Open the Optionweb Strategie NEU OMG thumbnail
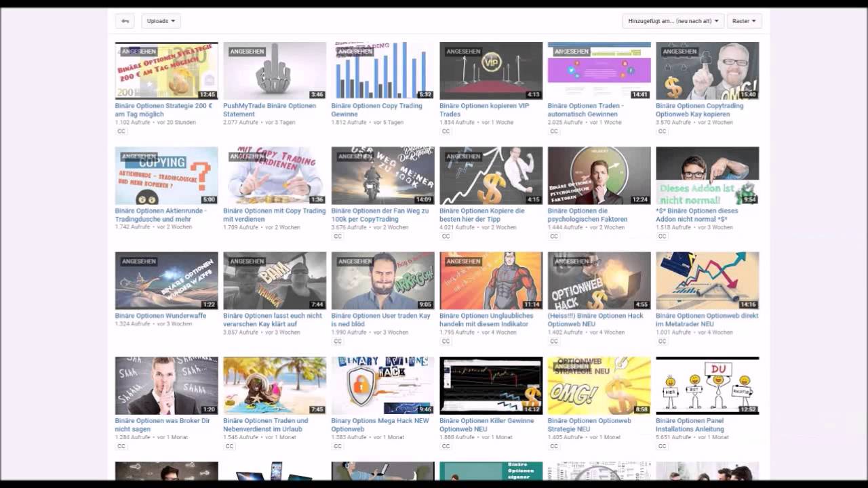The height and width of the screenshot is (488, 868). click(599, 386)
